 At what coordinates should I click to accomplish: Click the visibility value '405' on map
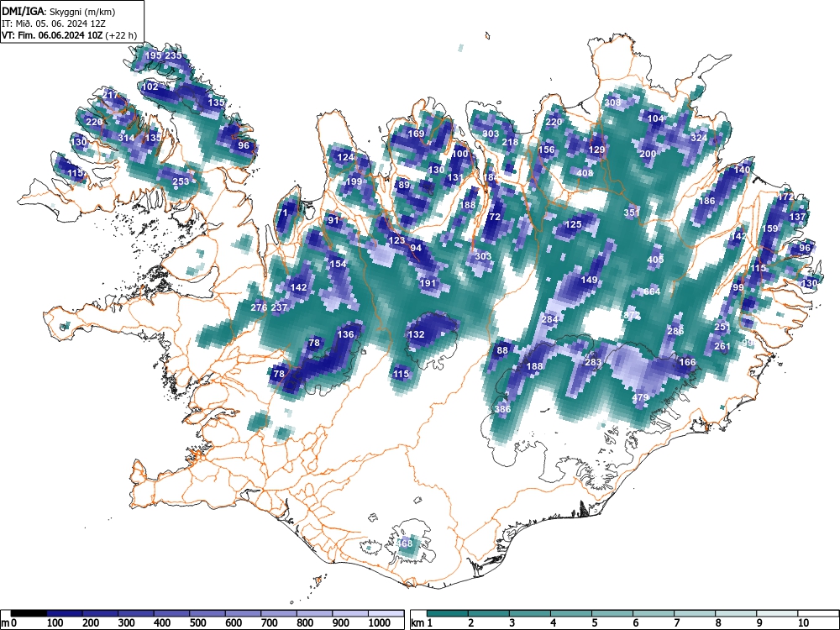(656, 260)
